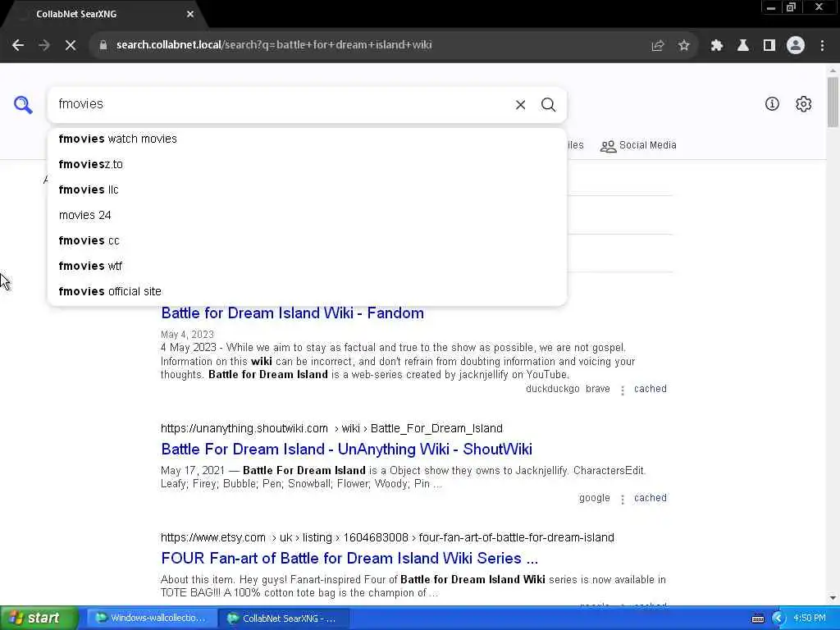840x630 pixels.
Task: Select the Social Media category tab
Action: tap(638, 145)
